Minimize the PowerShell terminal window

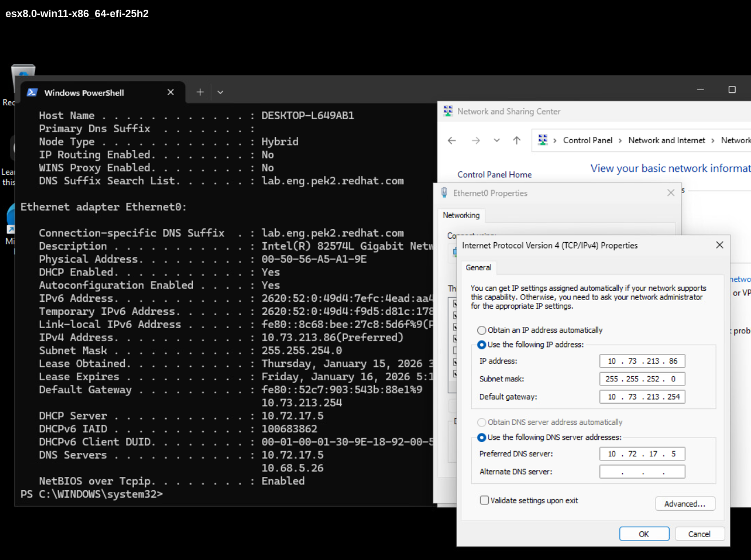click(x=701, y=90)
